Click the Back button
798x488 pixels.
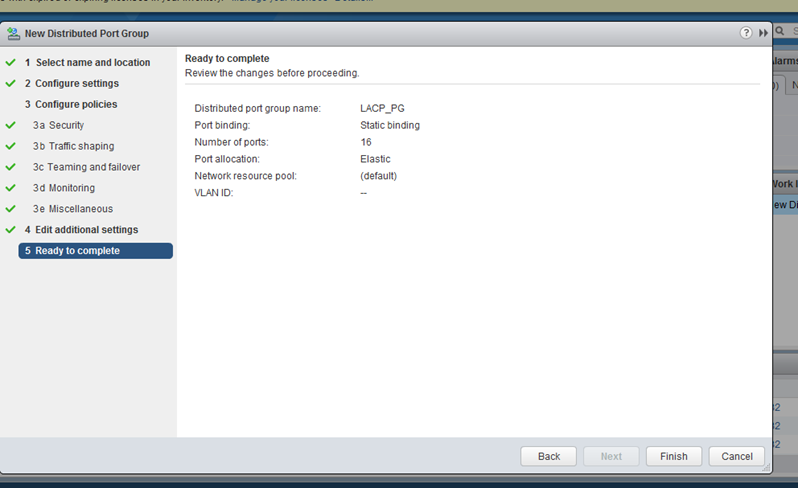click(x=549, y=456)
